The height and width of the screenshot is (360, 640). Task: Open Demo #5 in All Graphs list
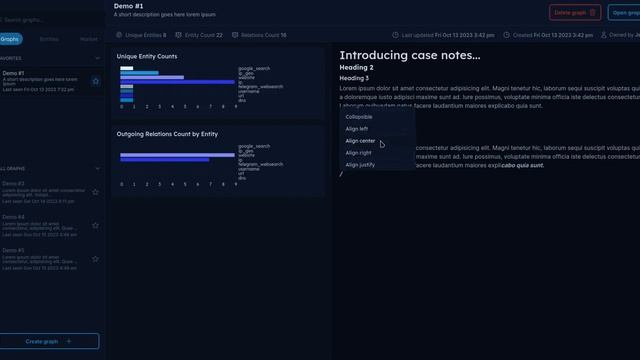point(44,259)
